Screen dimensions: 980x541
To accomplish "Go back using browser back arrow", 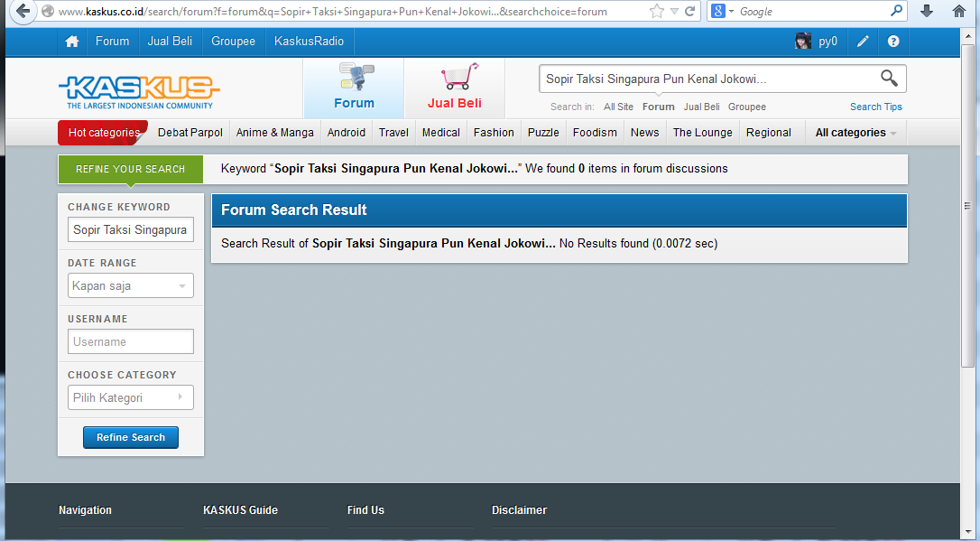I will point(23,11).
